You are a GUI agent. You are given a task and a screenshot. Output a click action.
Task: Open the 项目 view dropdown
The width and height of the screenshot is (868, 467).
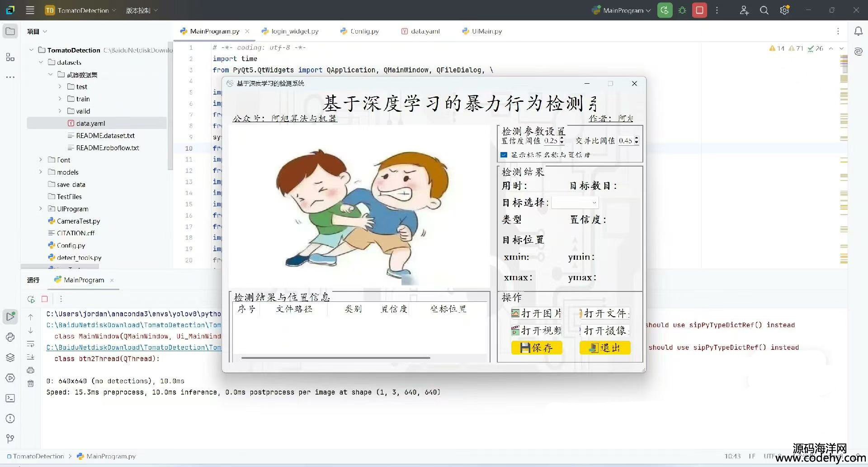[x=37, y=31]
